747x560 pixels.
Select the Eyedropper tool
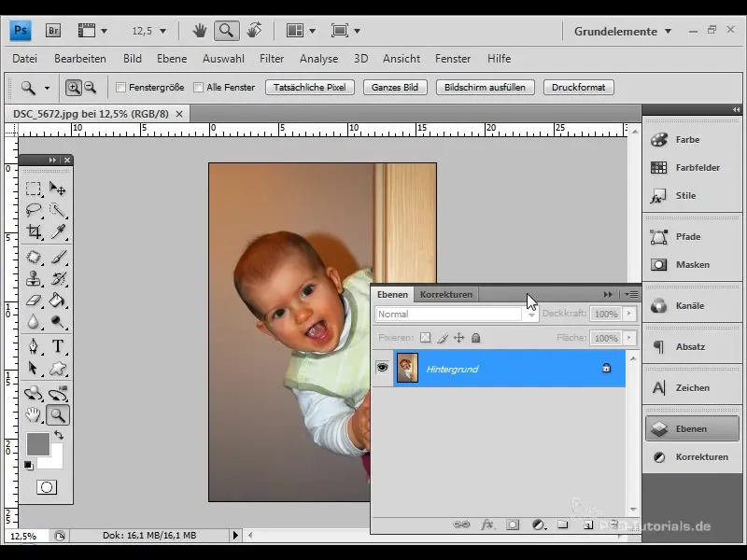(58, 231)
